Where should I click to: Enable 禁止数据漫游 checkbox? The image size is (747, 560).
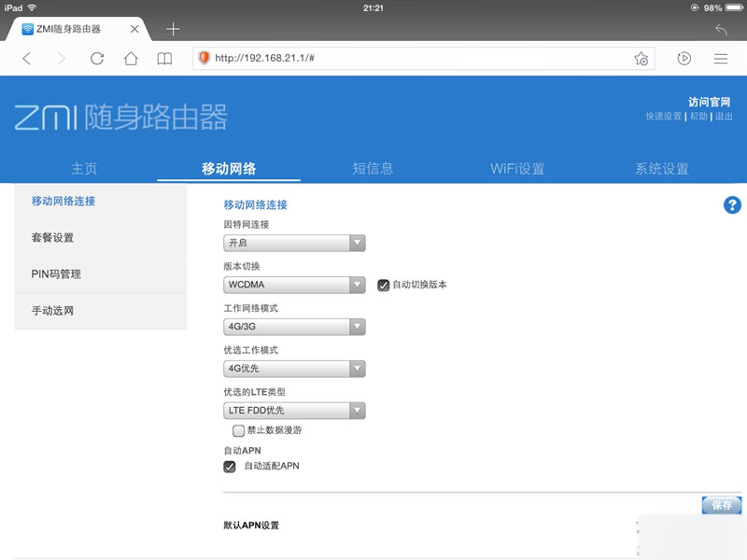pos(239,431)
